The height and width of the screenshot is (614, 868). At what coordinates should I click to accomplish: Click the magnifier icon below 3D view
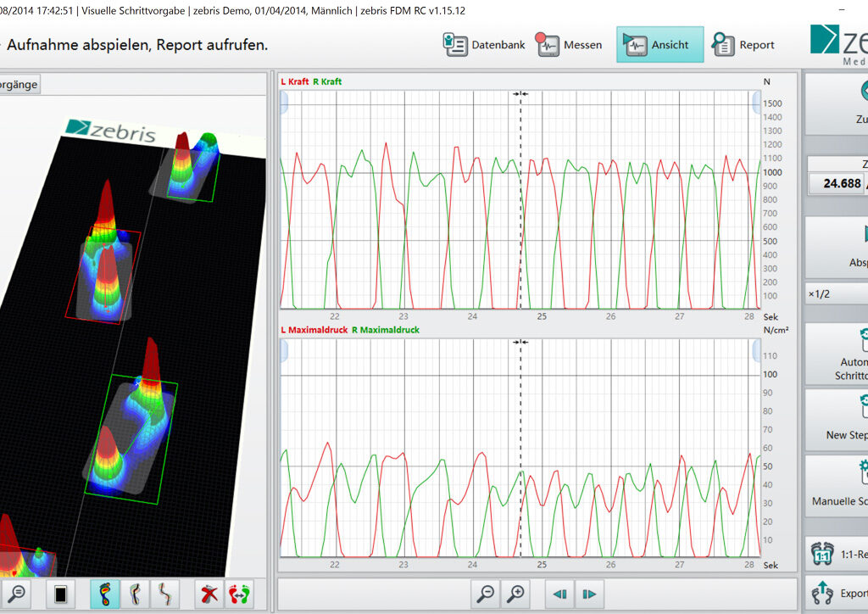pos(15,594)
